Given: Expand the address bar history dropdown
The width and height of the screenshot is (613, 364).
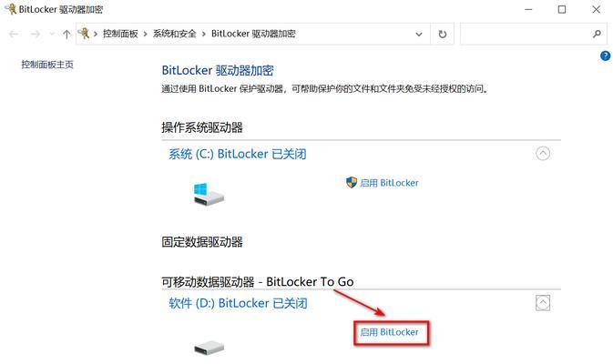Looking at the screenshot, I should (x=419, y=35).
